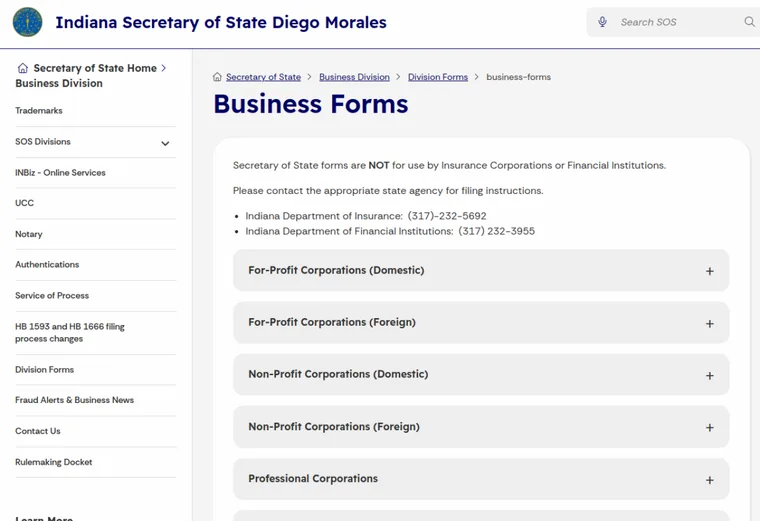This screenshot has height=521, width=760.
Task: Expand the SOS Divisions chevron
Action: 165,143
